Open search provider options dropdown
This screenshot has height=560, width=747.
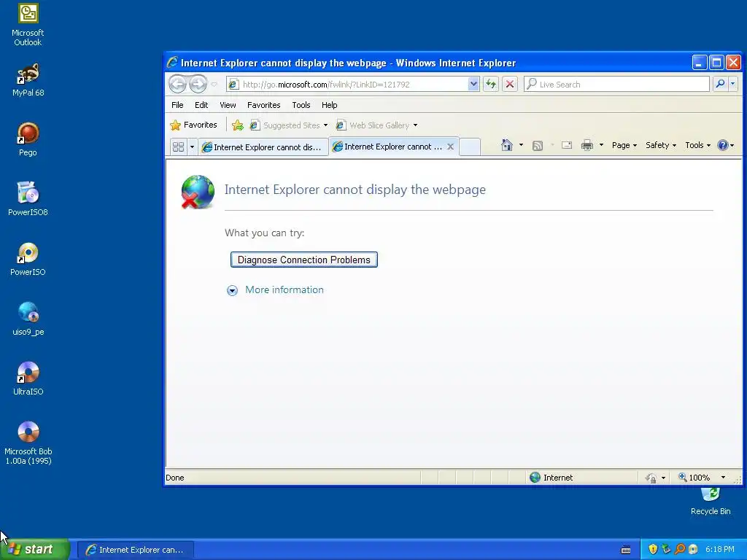(x=732, y=85)
